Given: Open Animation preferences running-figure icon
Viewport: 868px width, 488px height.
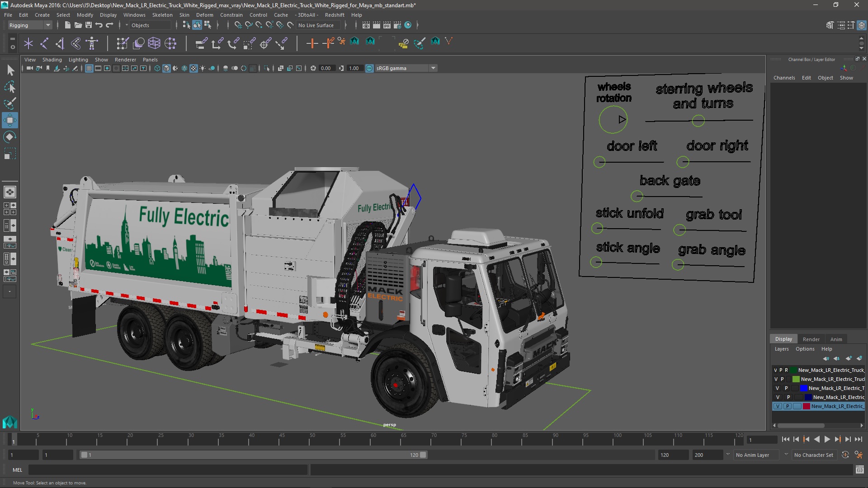Looking at the screenshot, I should coord(859,455).
